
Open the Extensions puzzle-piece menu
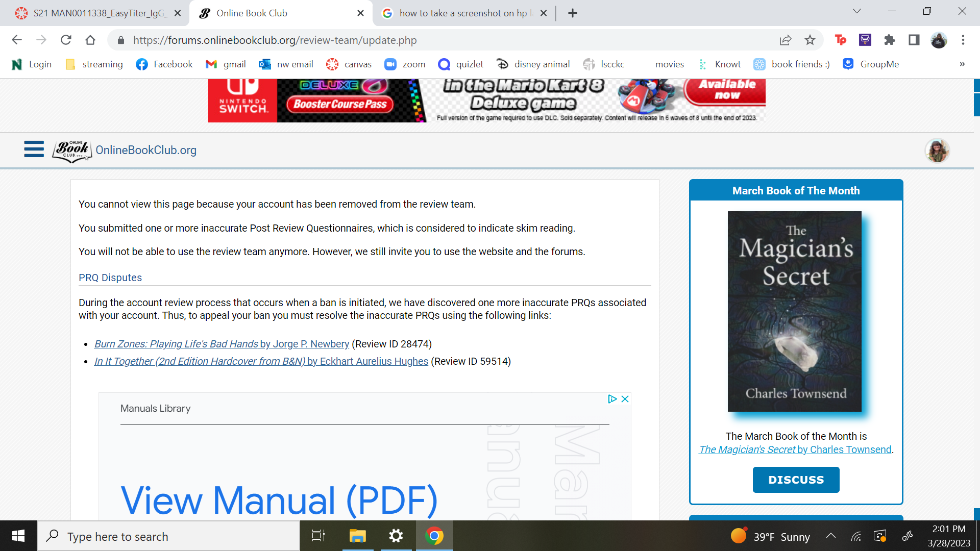click(x=890, y=40)
